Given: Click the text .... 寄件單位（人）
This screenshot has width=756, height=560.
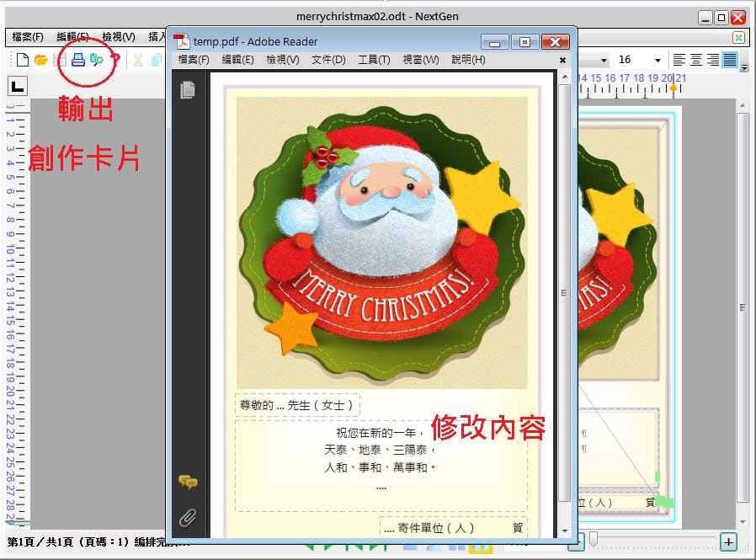Looking at the screenshot, I should [429, 528].
